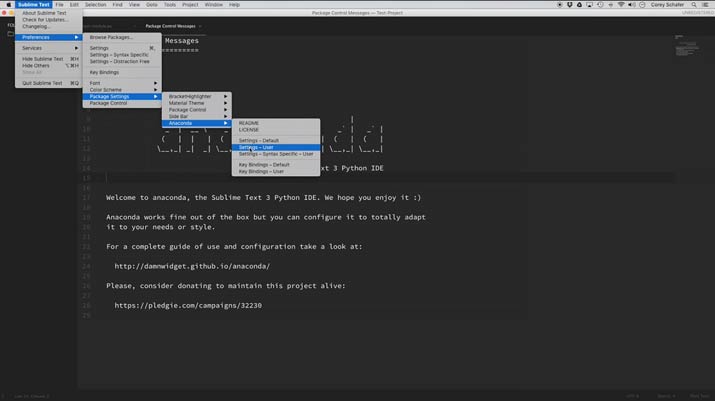Click the 'Please, consider donating' line

click(x=226, y=286)
